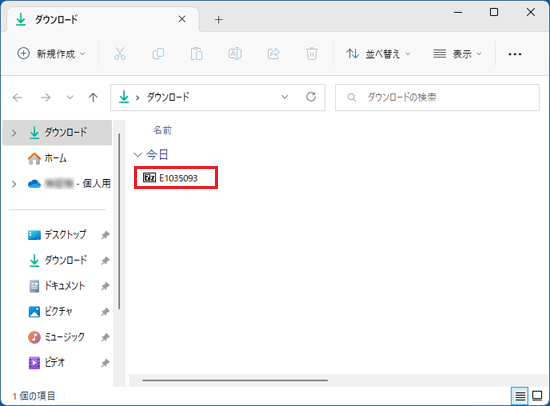This screenshot has height=406, width=550.
Task: Minimize the Explorer window
Action: [x=458, y=12]
